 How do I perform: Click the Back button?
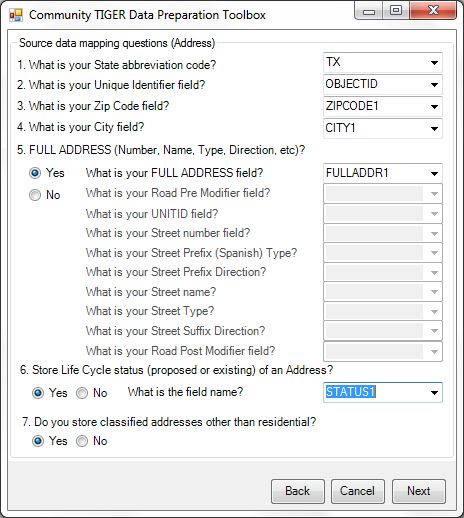click(x=298, y=491)
